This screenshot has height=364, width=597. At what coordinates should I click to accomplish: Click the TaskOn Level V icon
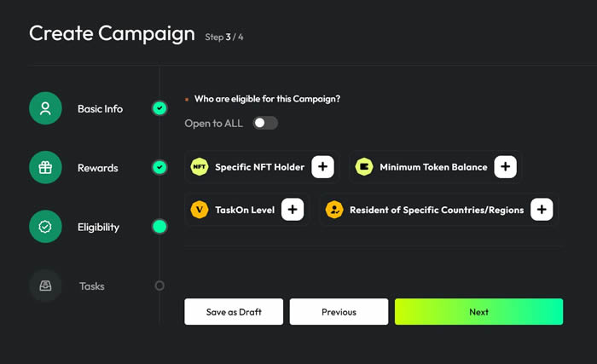(199, 210)
